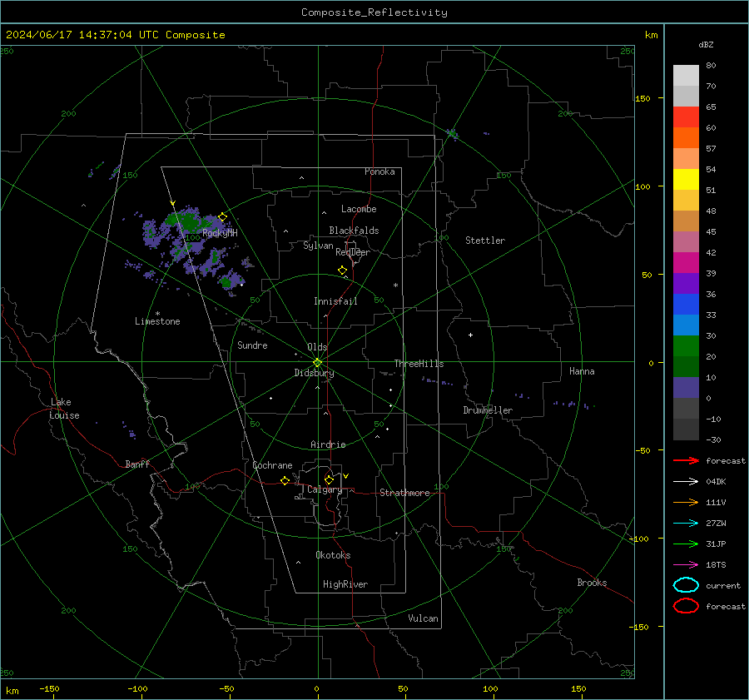Viewport: 749px width, 700px height.
Task: Click the Airdrie city label
Action: click(328, 444)
